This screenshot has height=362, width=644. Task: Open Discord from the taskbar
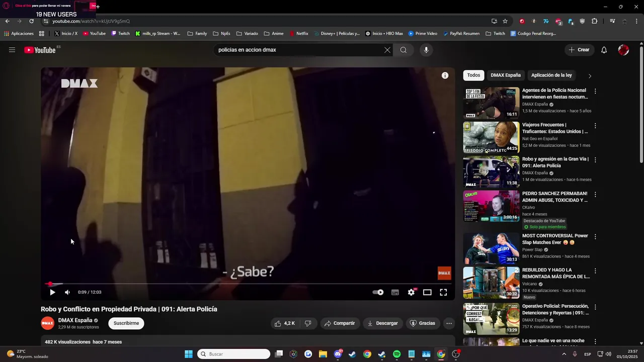(x=338, y=354)
